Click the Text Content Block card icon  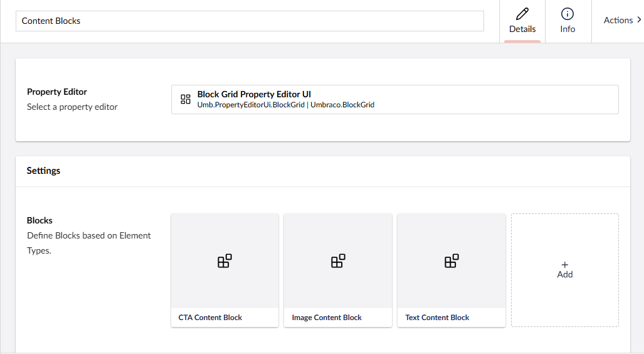[x=451, y=261]
